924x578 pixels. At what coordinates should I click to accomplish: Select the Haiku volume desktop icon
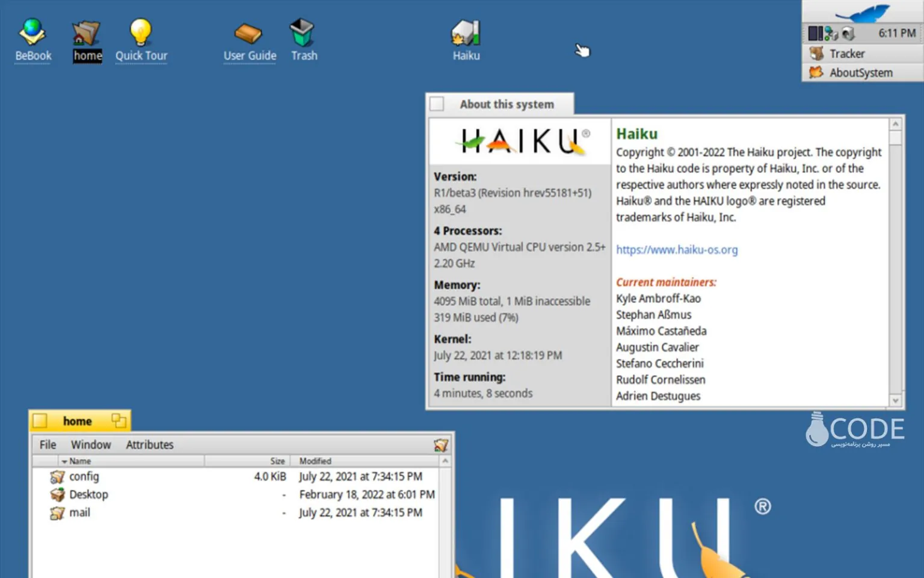(466, 33)
